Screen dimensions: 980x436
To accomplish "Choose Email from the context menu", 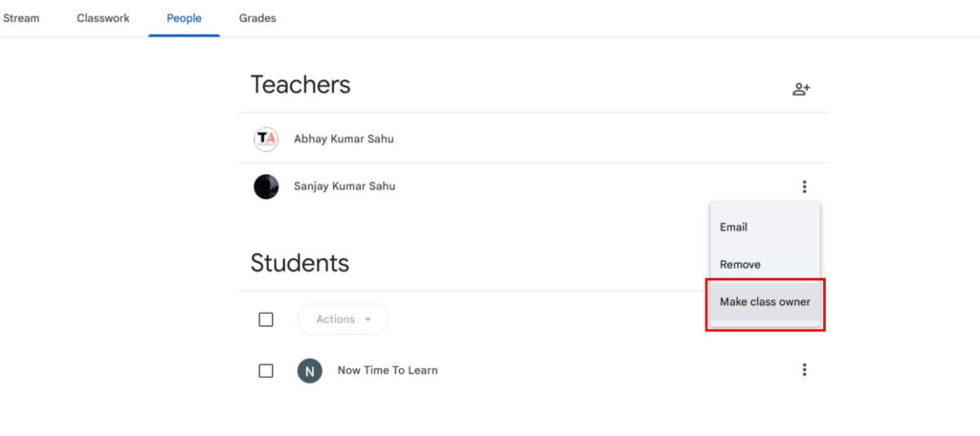I will 734,228.
